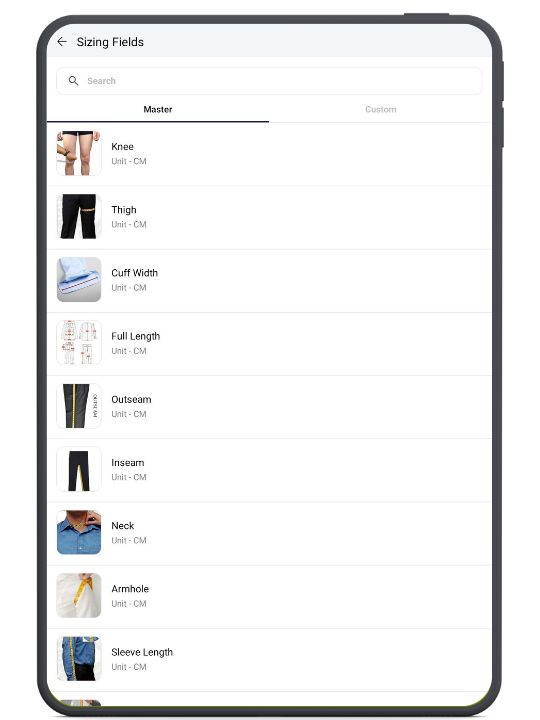
Task: Open the Full Length diagram thumbnail
Action: [79, 343]
